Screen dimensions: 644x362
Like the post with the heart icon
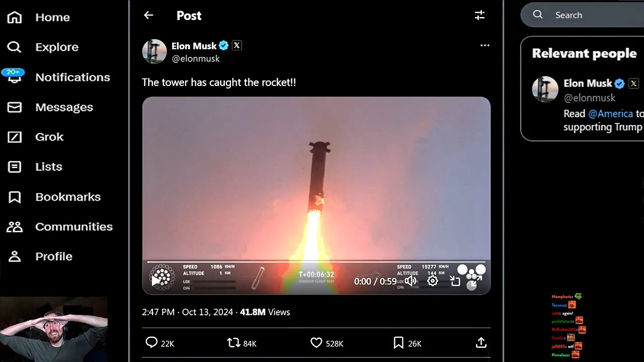click(316, 343)
